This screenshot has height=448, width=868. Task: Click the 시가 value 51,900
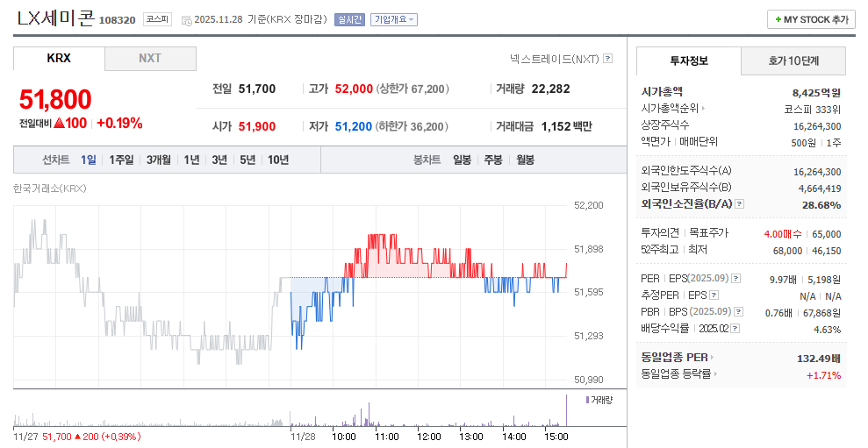(257, 126)
